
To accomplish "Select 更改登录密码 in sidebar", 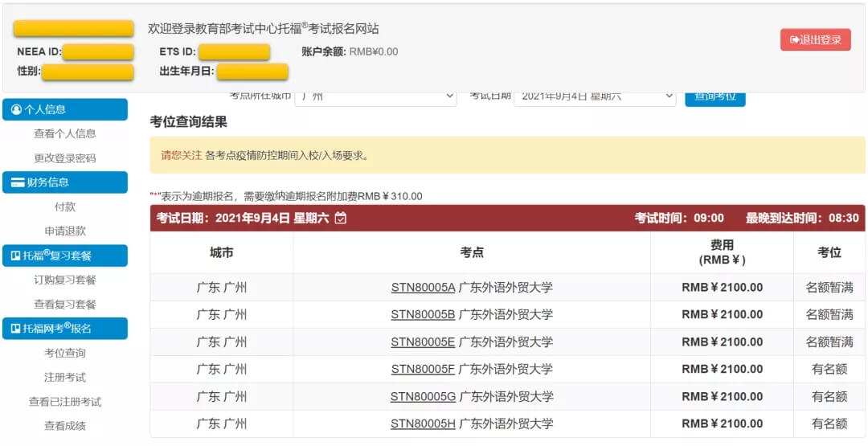I will (65, 158).
